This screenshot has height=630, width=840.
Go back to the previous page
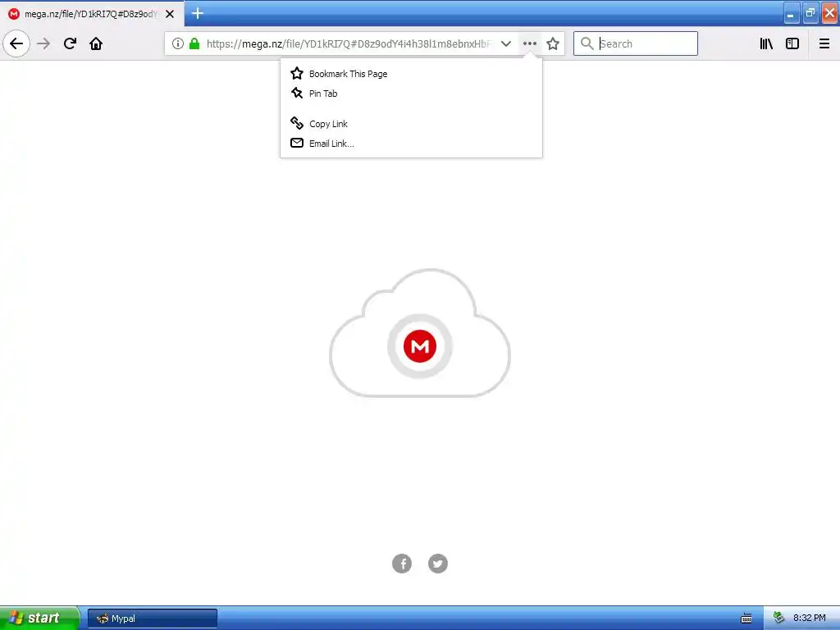click(16, 43)
